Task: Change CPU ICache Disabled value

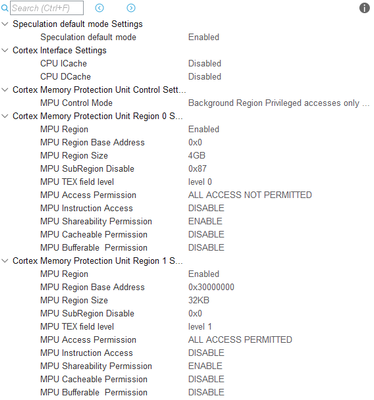Action: (205, 63)
